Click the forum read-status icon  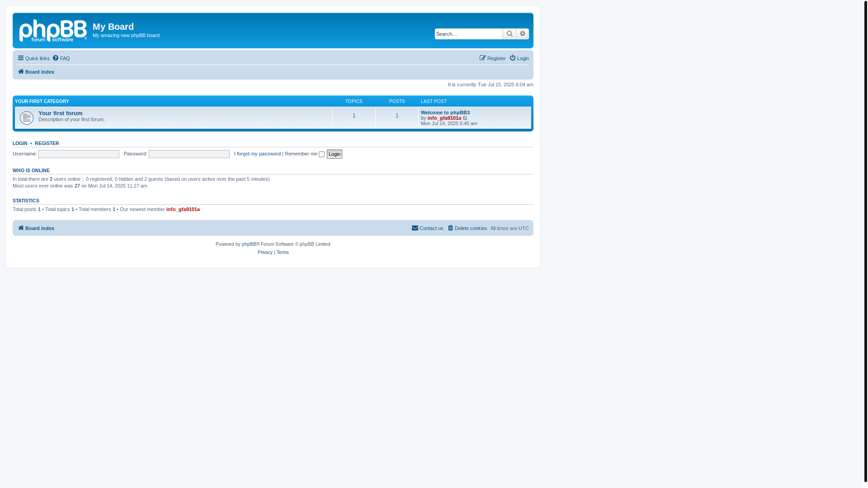[27, 118]
